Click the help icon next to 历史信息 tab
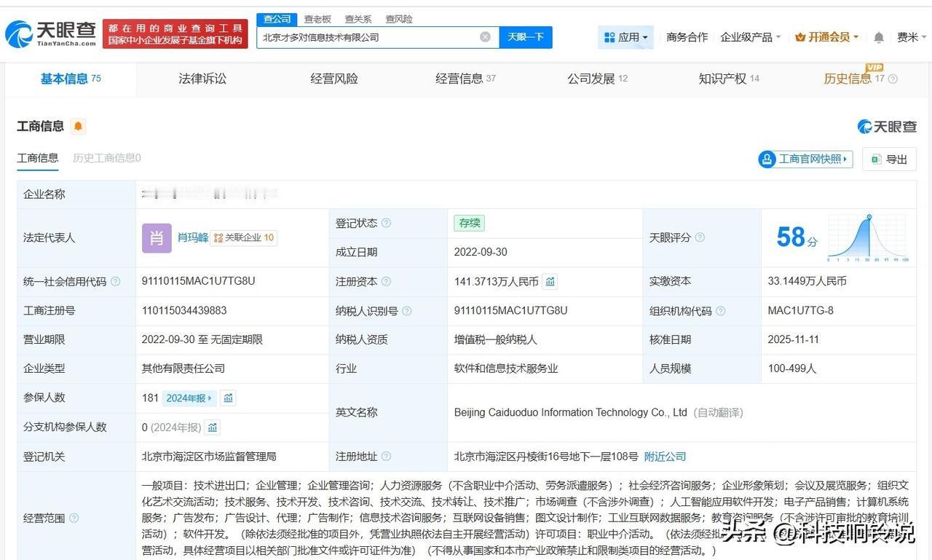Screen dimensions: 932x560 pos(893,79)
